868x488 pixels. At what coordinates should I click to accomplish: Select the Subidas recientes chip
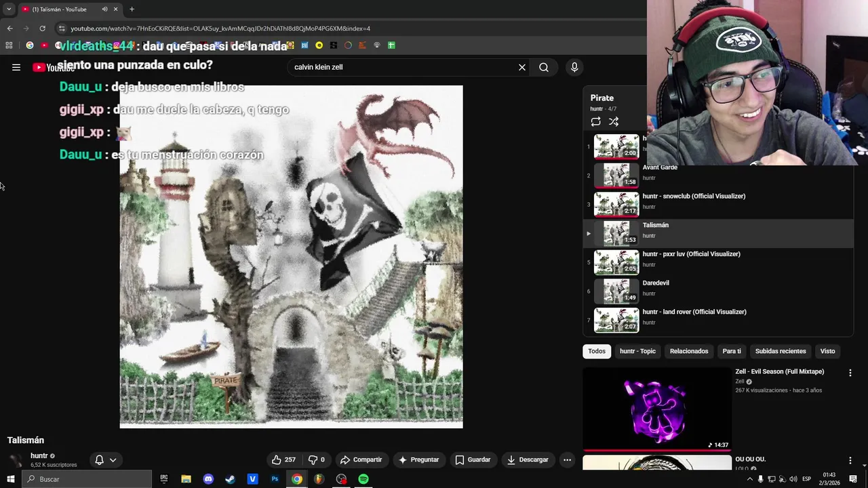781,351
